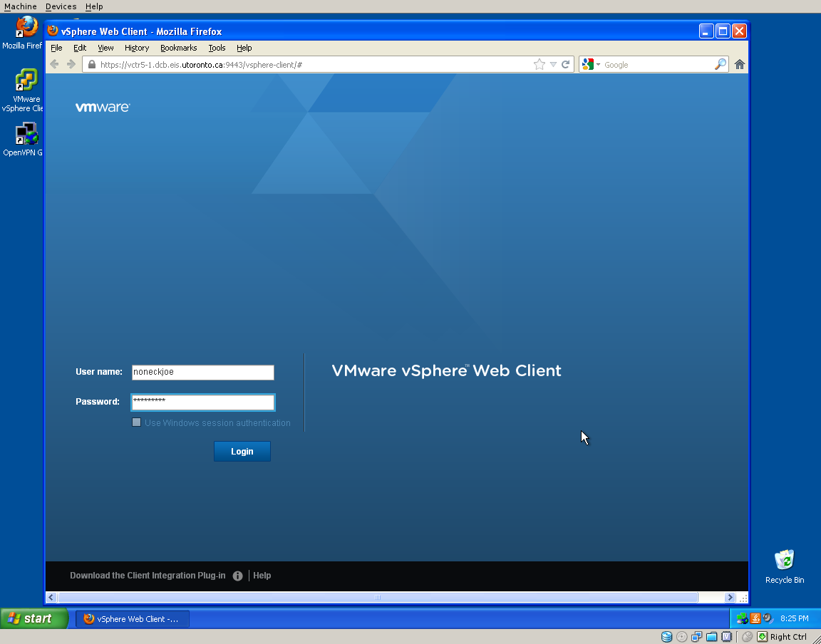
Task: Open the Bookmarks menu in Firefox
Action: 179,48
